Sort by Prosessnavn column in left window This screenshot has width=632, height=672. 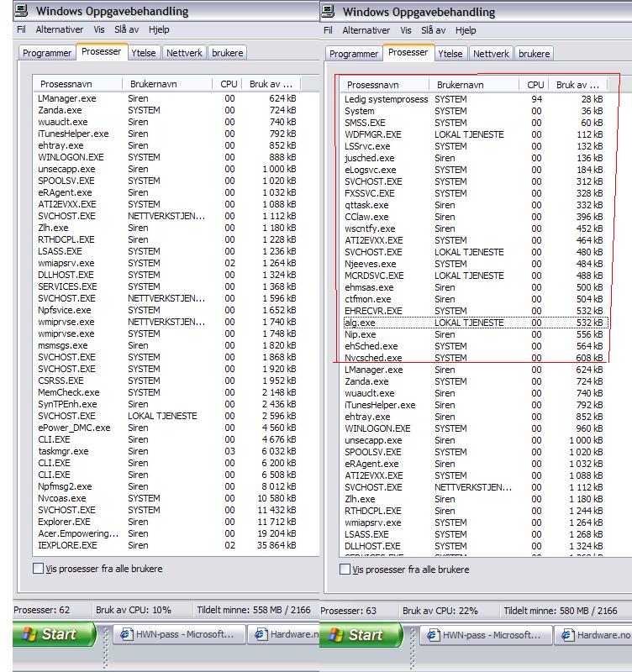click(77, 84)
